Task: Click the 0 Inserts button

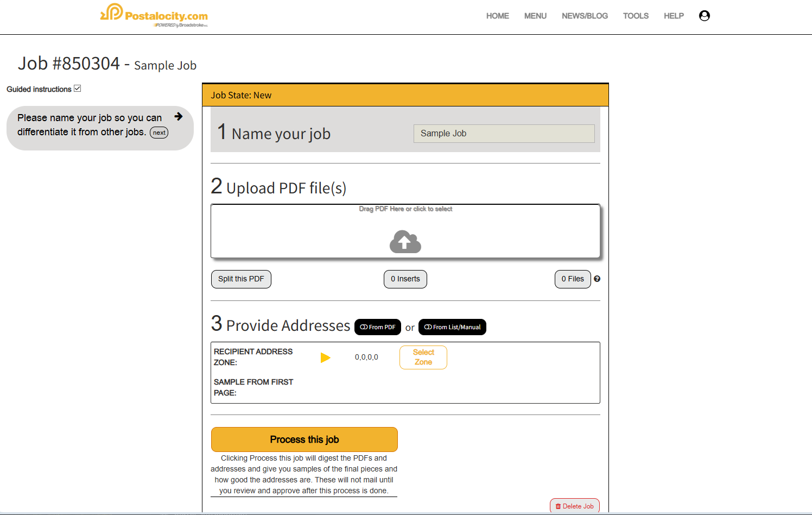Action: click(405, 279)
